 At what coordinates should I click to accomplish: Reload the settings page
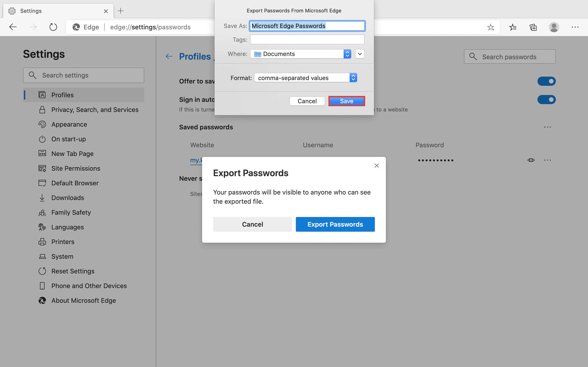[x=53, y=27]
